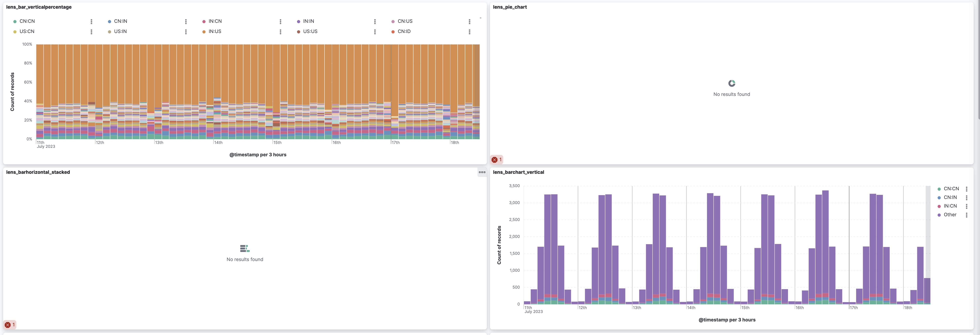Click CN:IN blue dot in percentage chart legend
Screen dimensions: 980x335
coord(110,21)
